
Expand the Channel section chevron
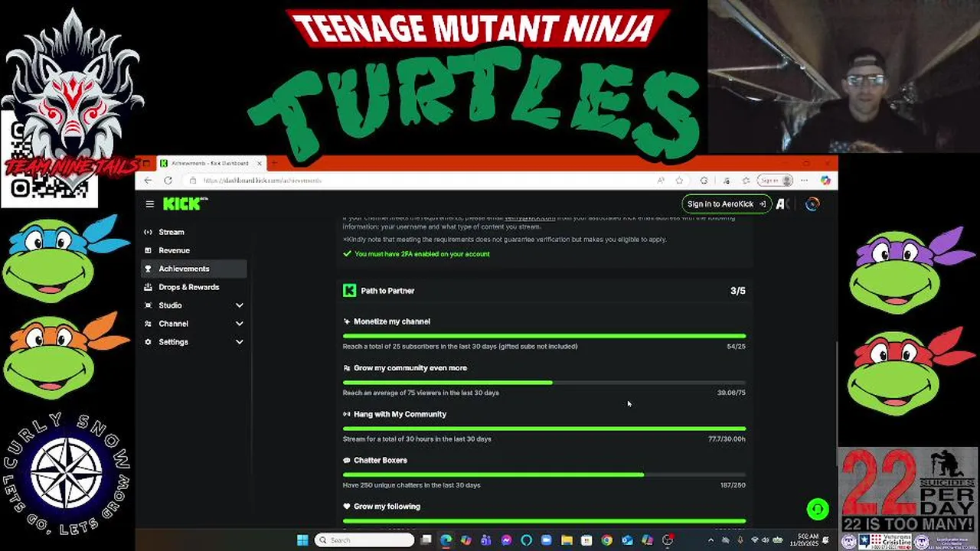tap(239, 324)
